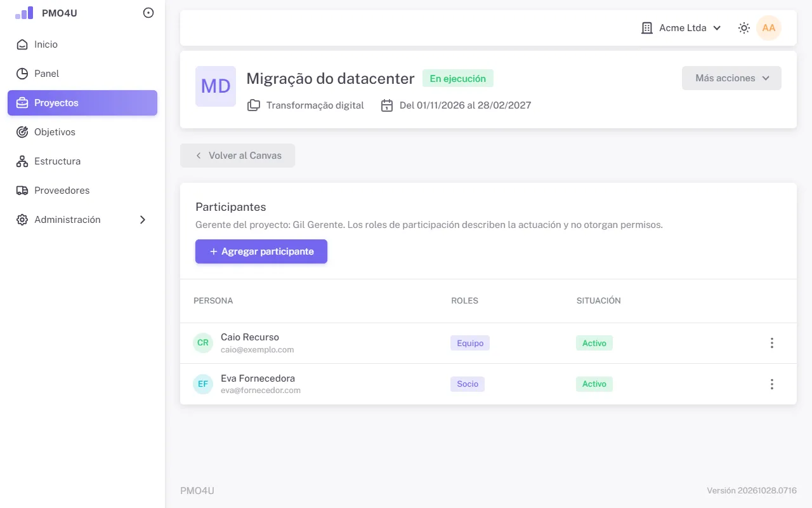Click the Equipo role badge
Viewport: 812px width, 508px height.
coord(470,344)
